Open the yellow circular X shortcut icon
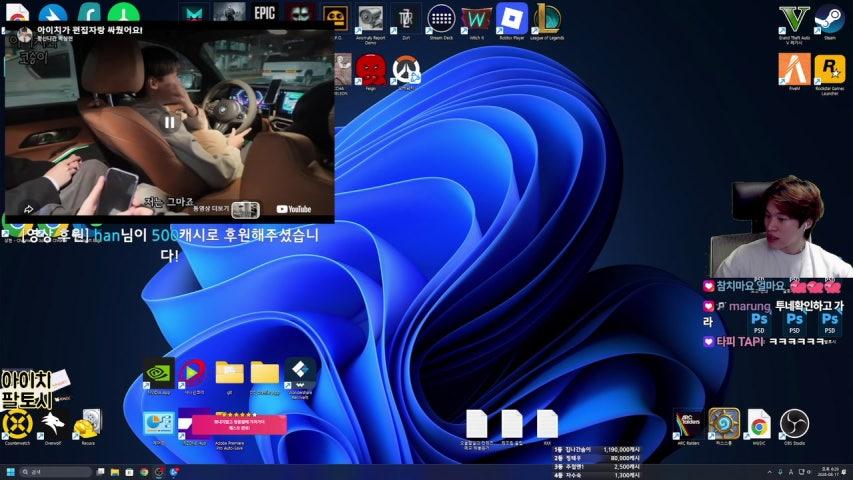 coord(17,424)
